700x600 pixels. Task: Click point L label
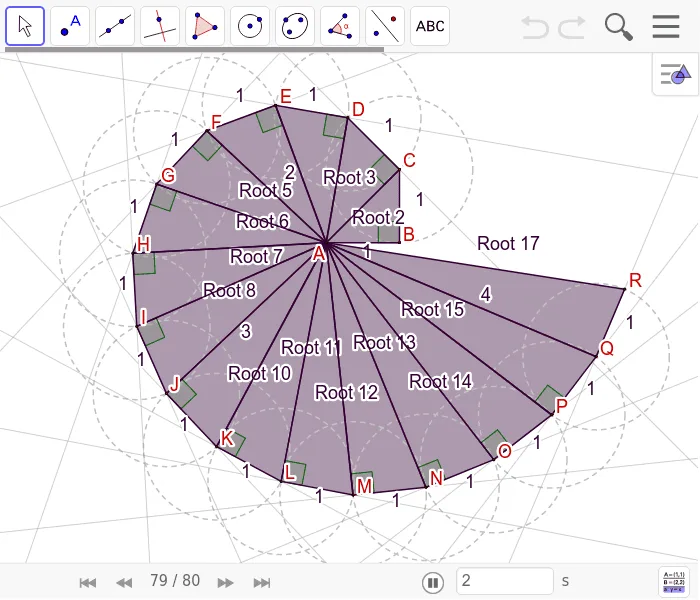click(289, 473)
